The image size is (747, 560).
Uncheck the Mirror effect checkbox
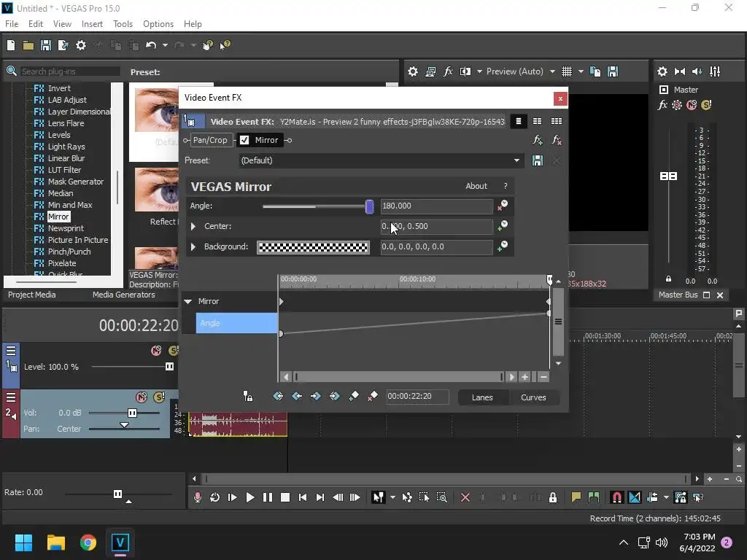click(244, 140)
